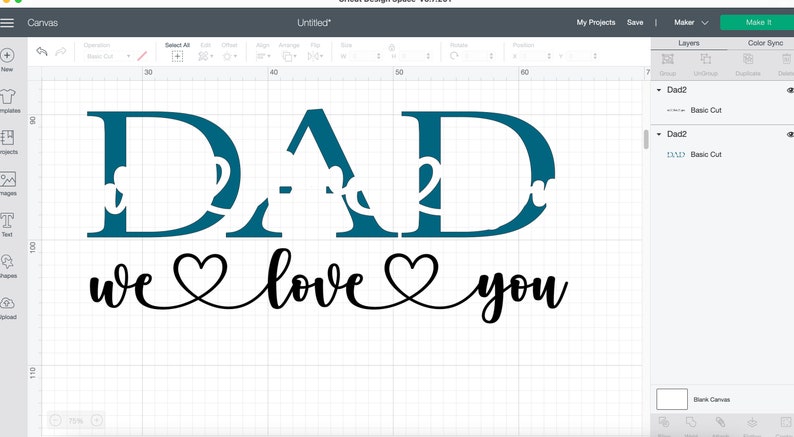The width and height of the screenshot is (794, 437).
Task: Open My Projects
Action: click(596, 22)
